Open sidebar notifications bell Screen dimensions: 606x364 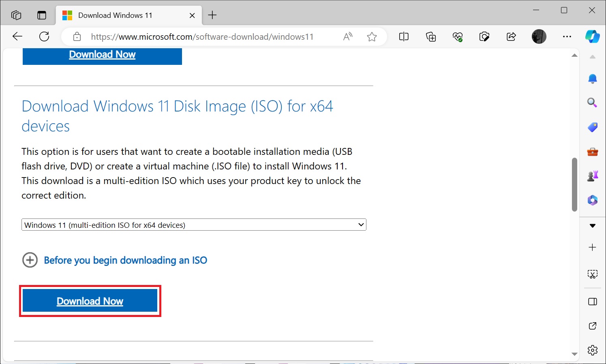click(592, 78)
